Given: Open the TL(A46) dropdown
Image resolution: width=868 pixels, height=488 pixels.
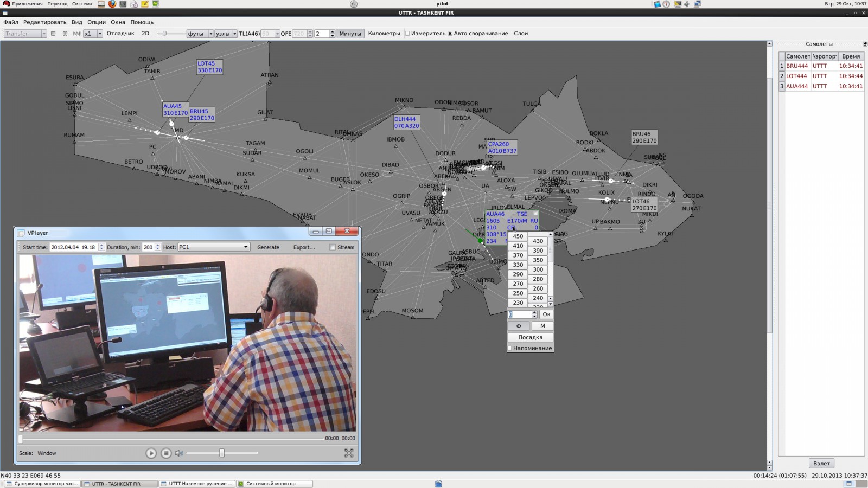Looking at the screenshot, I should pos(270,34).
